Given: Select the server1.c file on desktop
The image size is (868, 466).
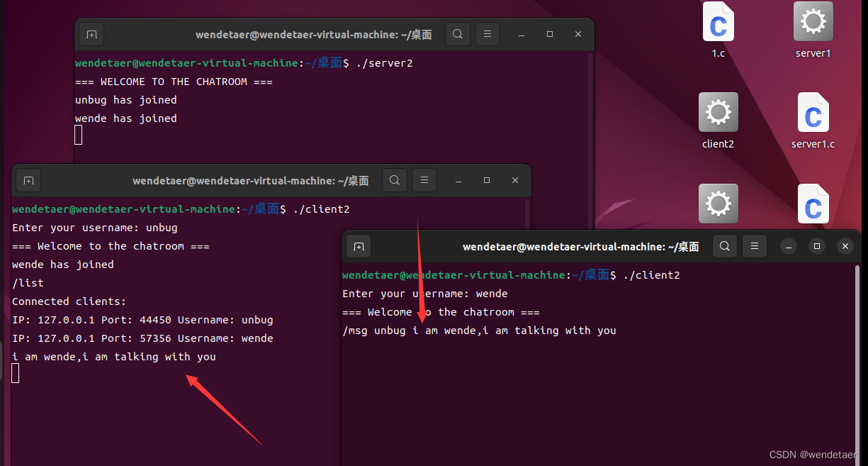Looking at the screenshot, I should click(813, 121).
